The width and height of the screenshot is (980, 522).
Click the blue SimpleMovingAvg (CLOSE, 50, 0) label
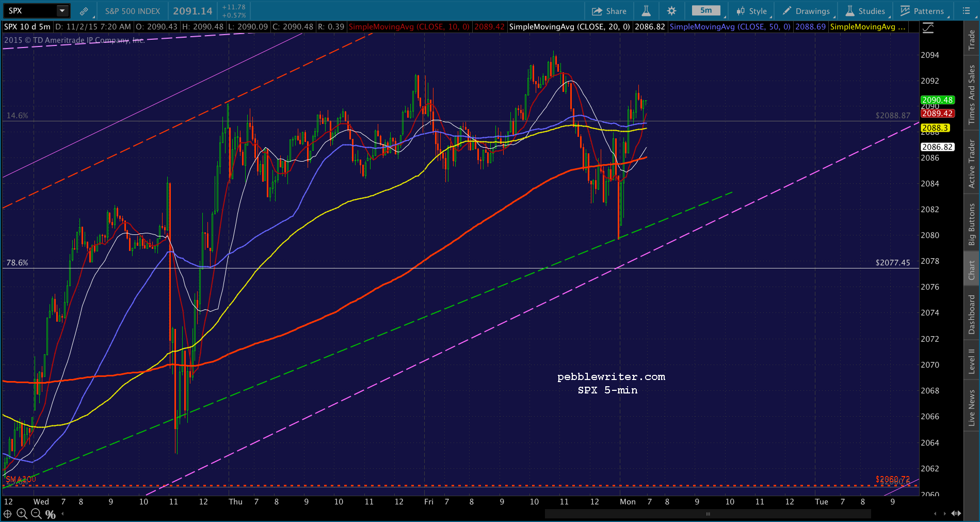point(730,27)
